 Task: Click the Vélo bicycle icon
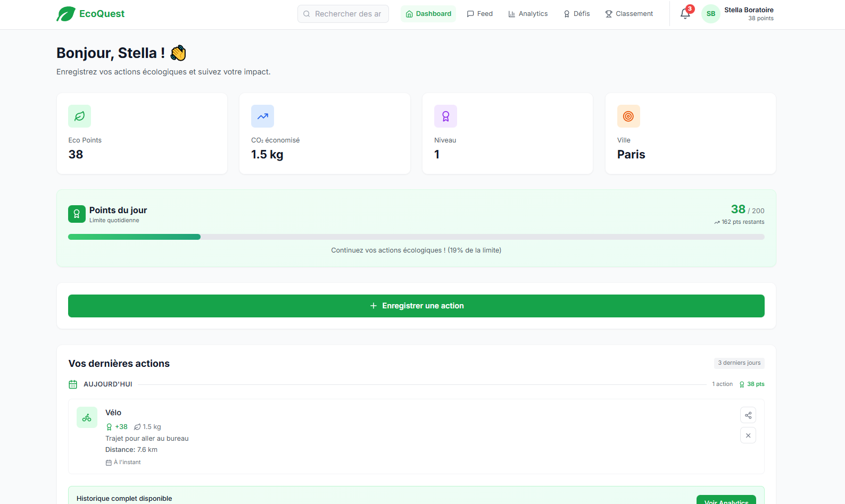pos(87,418)
